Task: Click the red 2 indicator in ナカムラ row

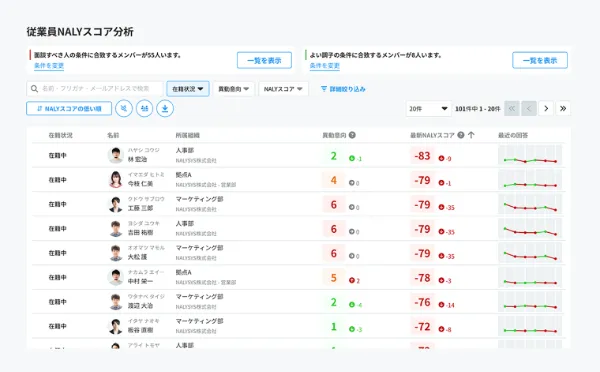Action: [354, 281]
